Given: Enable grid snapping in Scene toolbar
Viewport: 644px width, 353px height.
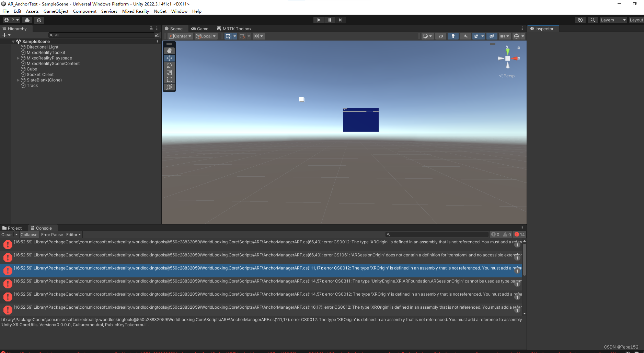Looking at the screenshot, I should pos(243,36).
